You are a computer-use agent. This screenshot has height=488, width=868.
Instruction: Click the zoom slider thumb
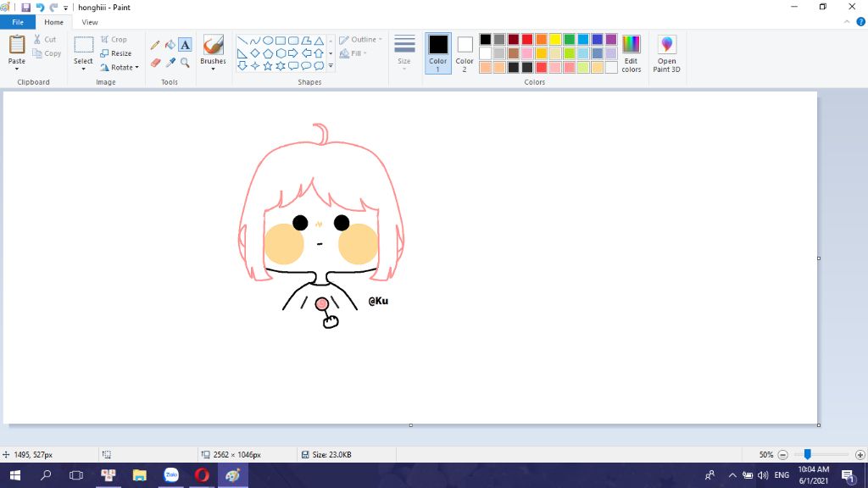pos(808,454)
